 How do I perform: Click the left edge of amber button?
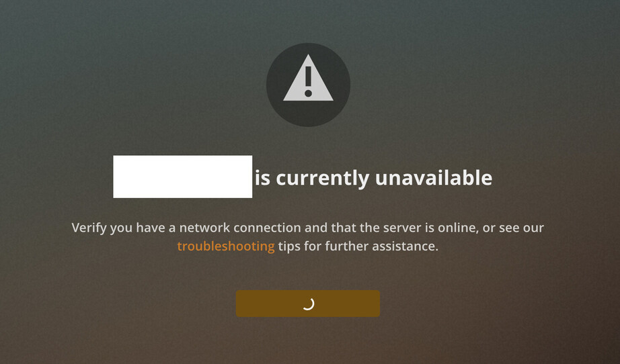[239, 304]
